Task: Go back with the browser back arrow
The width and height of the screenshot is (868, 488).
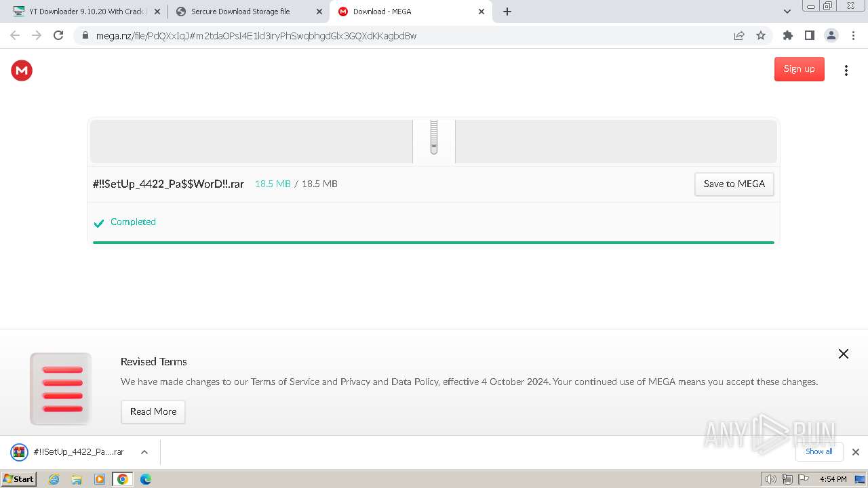Action: (15, 35)
